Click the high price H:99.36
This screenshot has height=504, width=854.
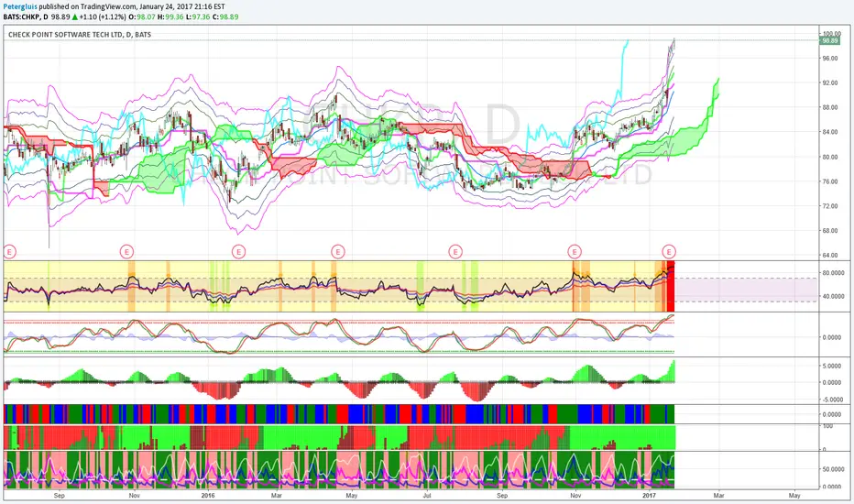click(x=169, y=16)
